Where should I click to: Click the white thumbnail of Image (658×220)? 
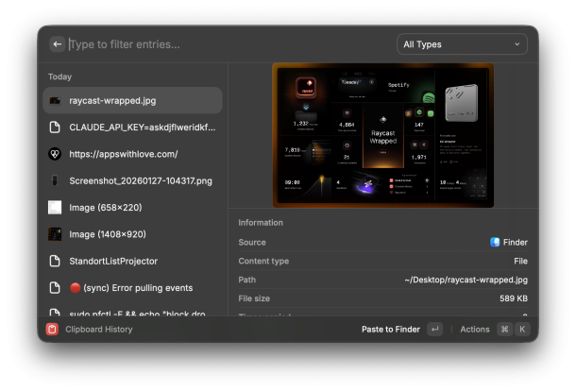pyautogui.click(x=55, y=208)
